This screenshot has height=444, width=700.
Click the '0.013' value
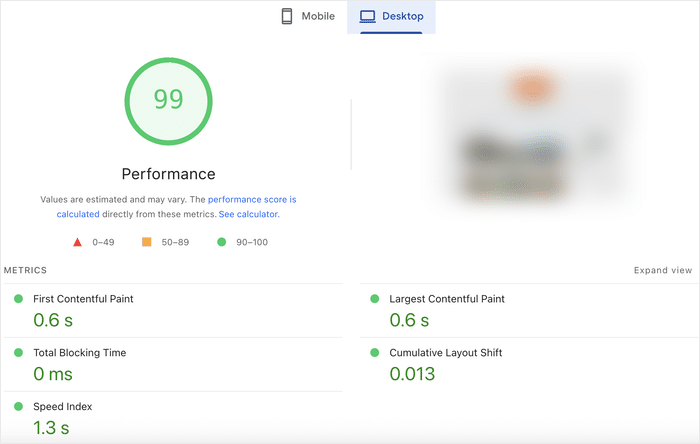tap(412, 374)
